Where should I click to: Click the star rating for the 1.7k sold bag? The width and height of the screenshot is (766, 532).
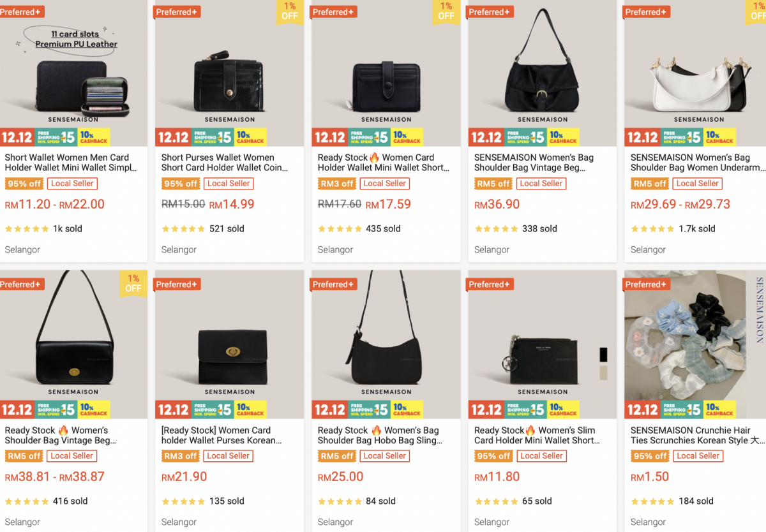(x=652, y=229)
